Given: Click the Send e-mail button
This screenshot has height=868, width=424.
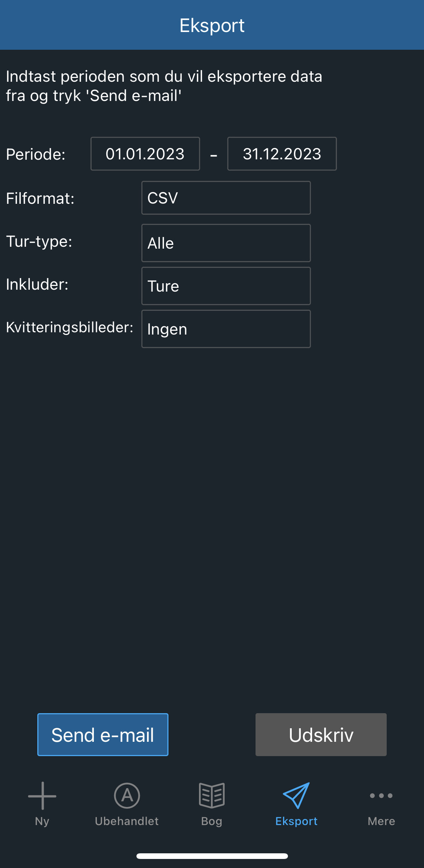Looking at the screenshot, I should [x=103, y=735].
